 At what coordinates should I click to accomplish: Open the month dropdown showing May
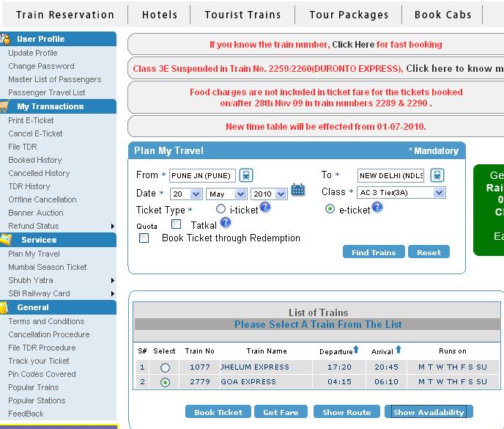(226, 194)
